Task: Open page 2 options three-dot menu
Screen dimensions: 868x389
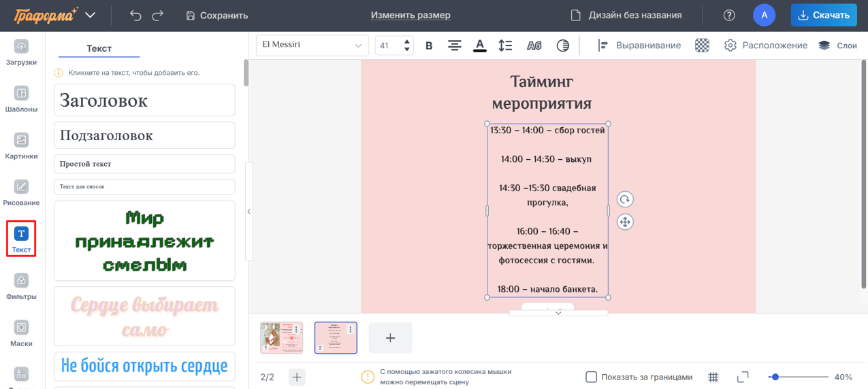Action: 351,330
